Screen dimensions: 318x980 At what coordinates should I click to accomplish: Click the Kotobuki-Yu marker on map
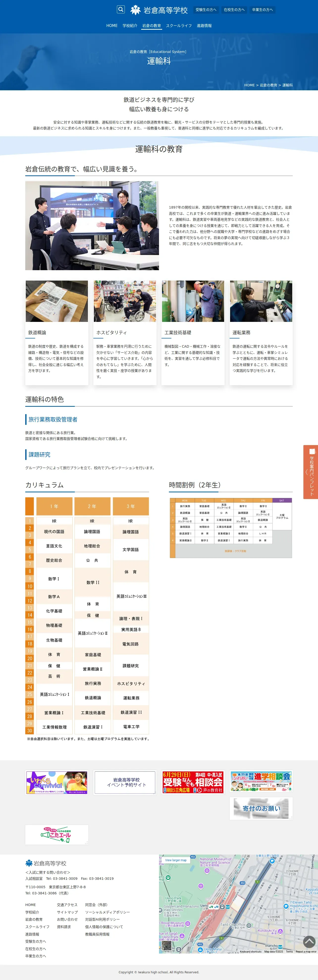click(x=281, y=931)
